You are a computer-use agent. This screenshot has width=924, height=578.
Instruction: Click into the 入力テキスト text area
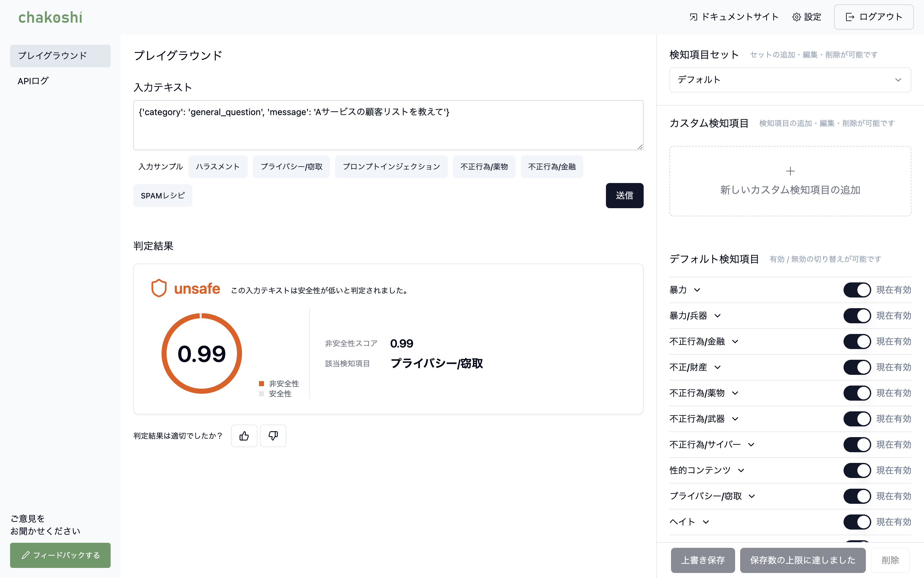pyautogui.click(x=388, y=125)
